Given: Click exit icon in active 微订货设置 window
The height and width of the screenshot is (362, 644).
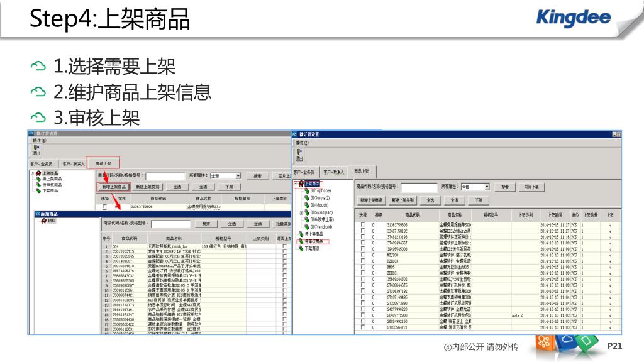Looking at the screenshot, I should (299, 152).
